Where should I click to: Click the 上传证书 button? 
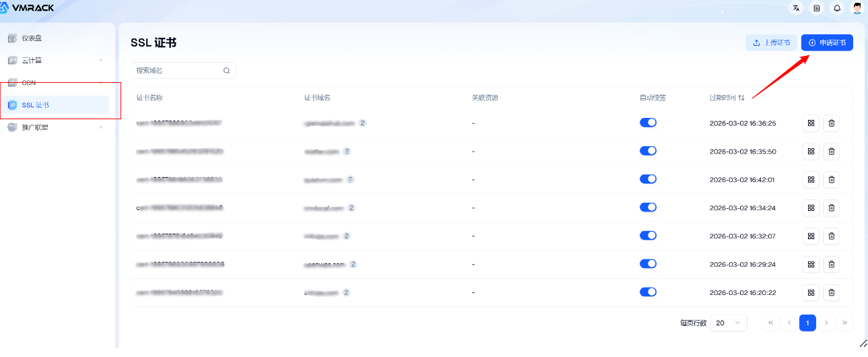point(771,42)
